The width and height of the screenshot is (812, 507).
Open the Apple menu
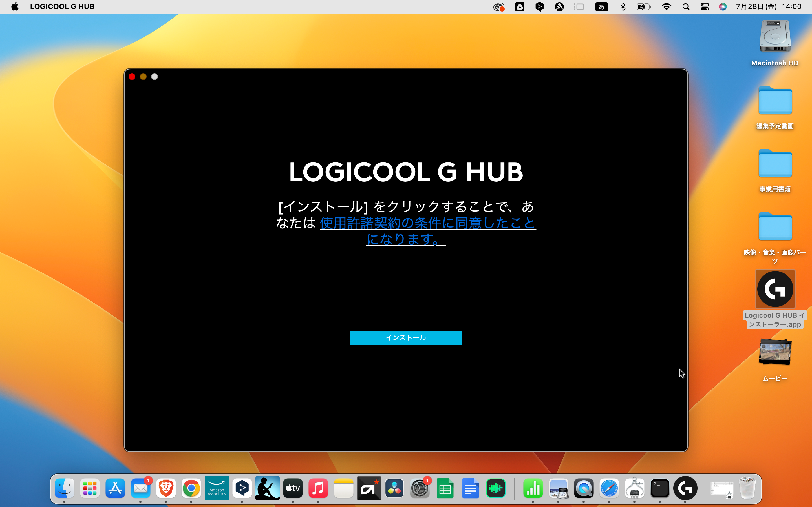coord(15,7)
